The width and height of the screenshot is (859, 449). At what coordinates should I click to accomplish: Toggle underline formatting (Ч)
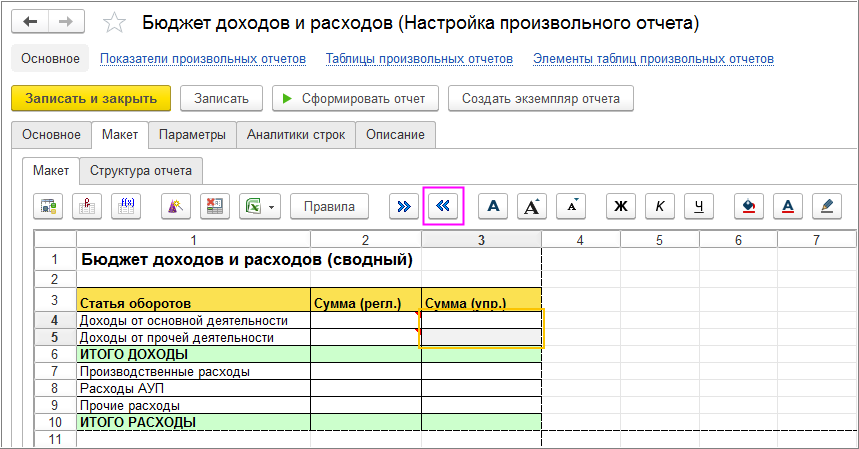699,206
